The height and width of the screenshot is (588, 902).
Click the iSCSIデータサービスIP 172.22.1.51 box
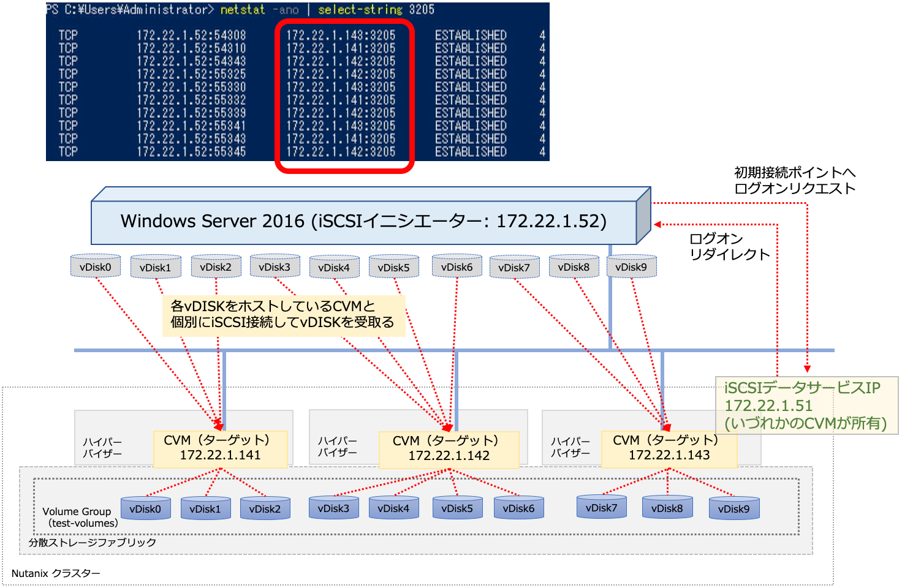(x=807, y=405)
